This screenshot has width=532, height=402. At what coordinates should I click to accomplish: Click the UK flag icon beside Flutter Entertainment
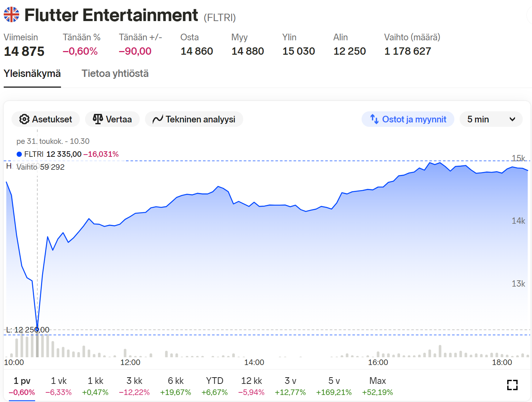[x=11, y=14]
